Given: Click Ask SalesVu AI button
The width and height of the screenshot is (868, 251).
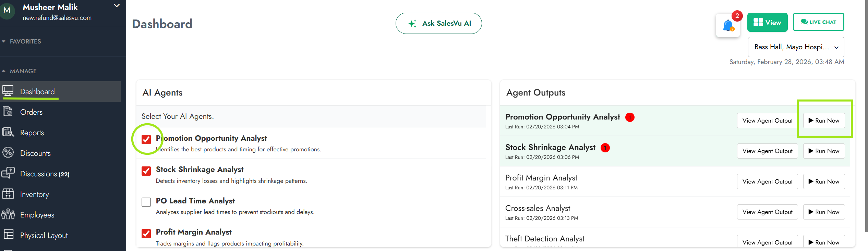Looking at the screenshot, I should (438, 23).
